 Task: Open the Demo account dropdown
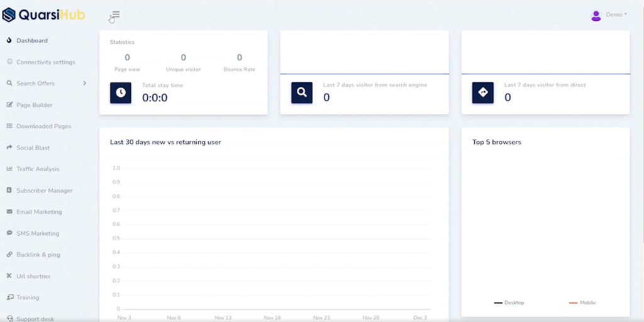pyautogui.click(x=616, y=15)
